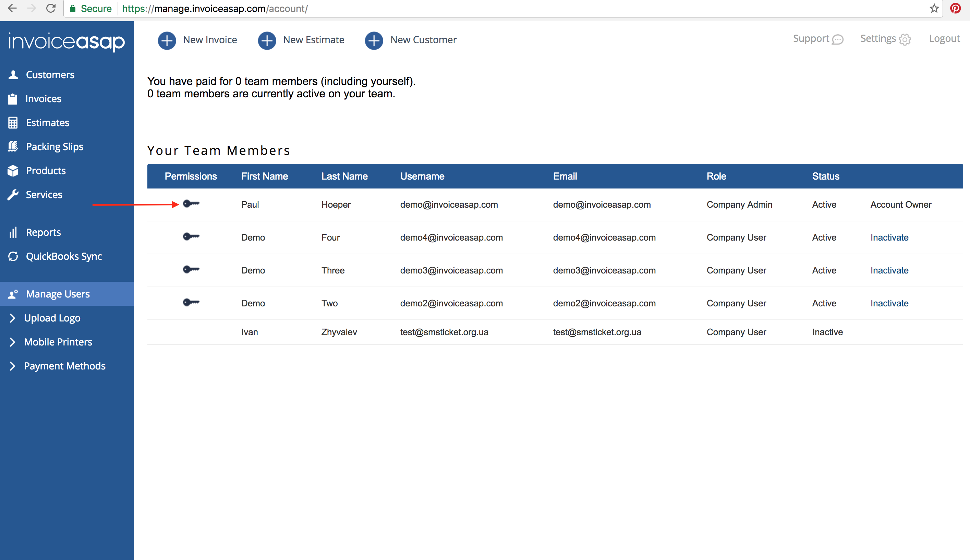
Task: Open permissions key for Demo Four
Action: pyautogui.click(x=191, y=236)
